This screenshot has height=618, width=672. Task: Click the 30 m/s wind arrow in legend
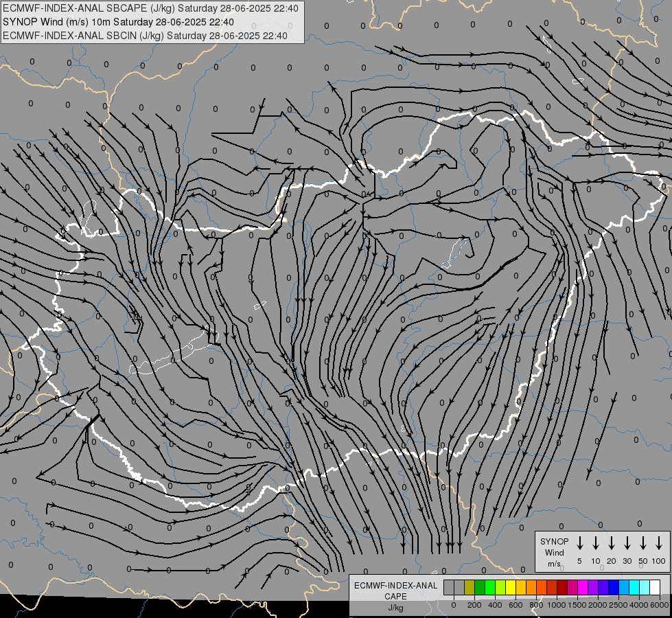pyautogui.click(x=627, y=543)
